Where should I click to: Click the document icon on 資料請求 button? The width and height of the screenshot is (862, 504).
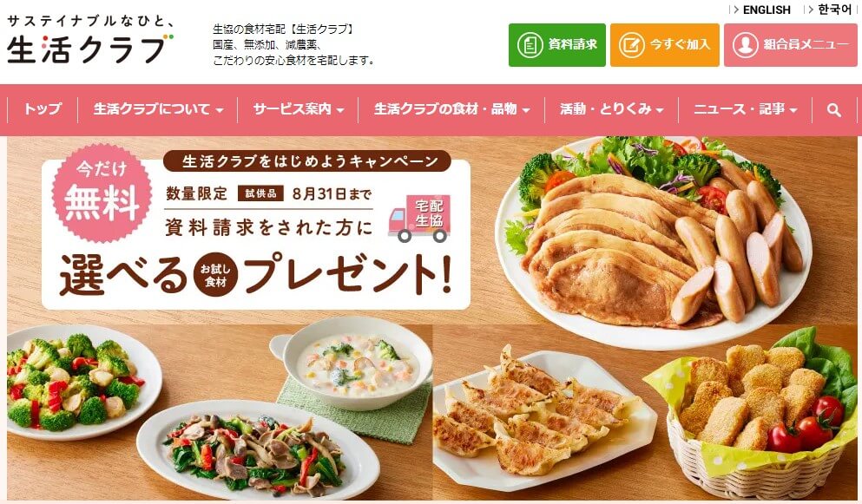click(530, 45)
